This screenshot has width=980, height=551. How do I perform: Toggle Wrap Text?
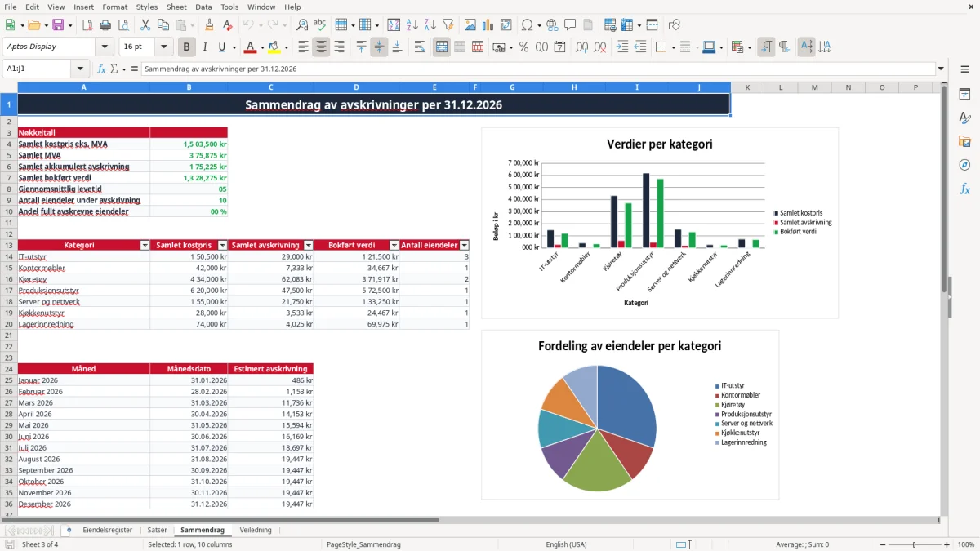click(419, 47)
